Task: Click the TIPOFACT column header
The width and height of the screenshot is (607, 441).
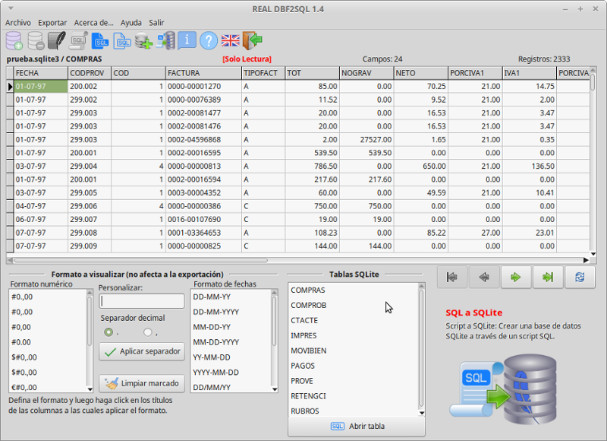Action: pyautogui.click(x=263, y=73)
